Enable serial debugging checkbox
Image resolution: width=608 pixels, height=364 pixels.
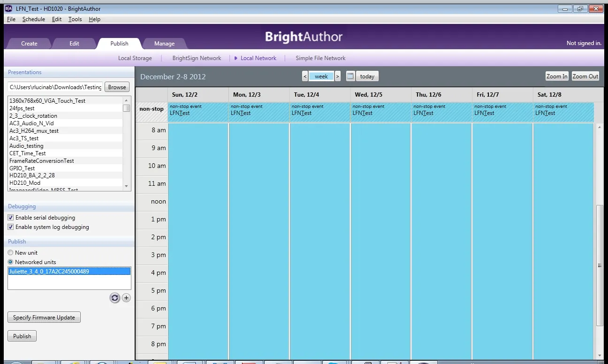coord(11,218)
